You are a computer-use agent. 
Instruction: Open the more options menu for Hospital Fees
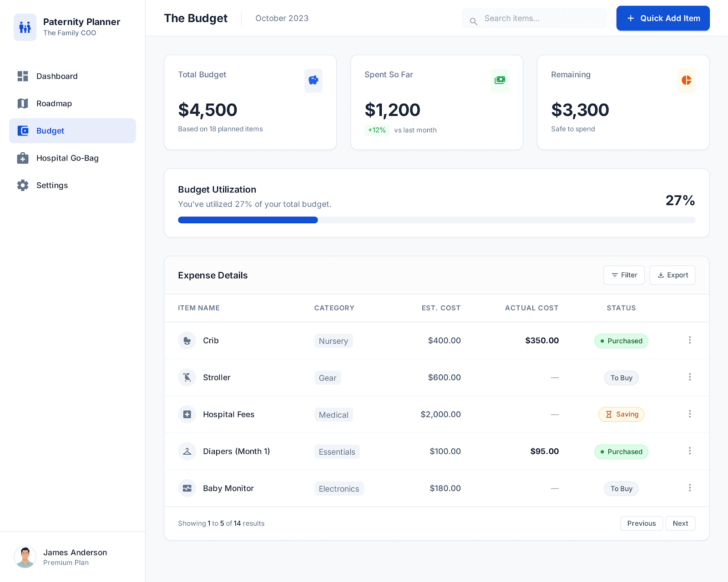click(690, 414)
